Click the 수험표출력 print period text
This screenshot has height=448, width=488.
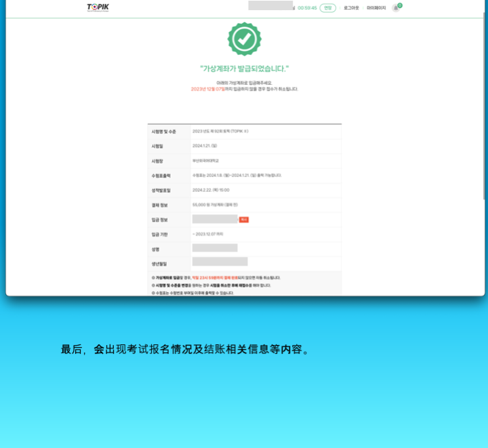point(237,176)
